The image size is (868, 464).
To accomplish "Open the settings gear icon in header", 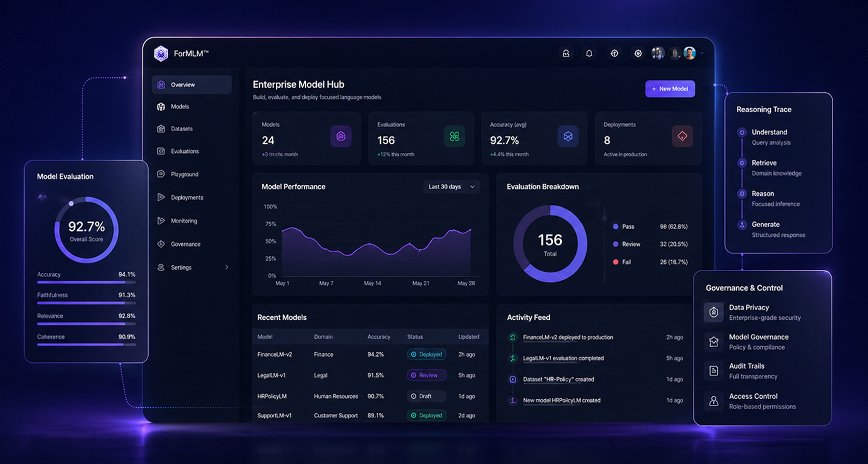I will coord(638,53).
